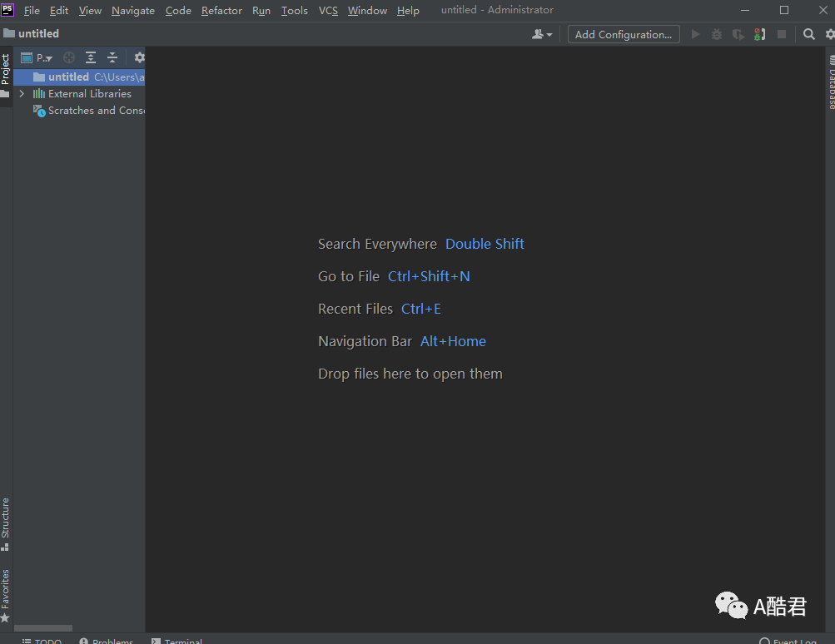The image size is (835, 644).
Task: Open the user account dropdown
Action: pos(542,35)
